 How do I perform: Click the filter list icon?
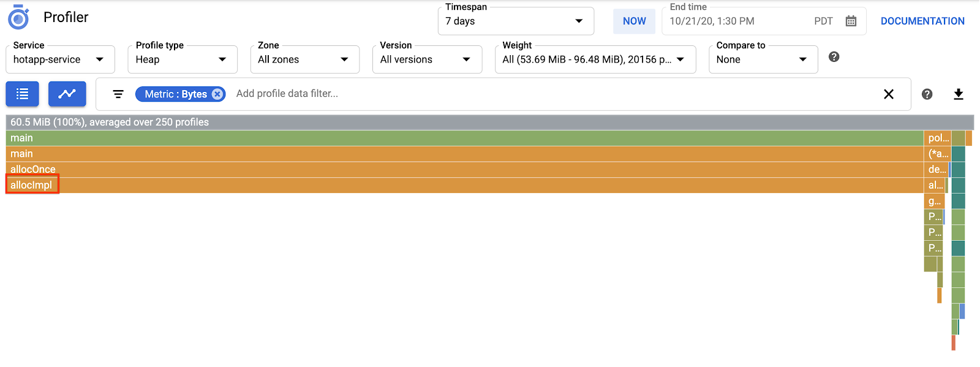tap(118, 94)
